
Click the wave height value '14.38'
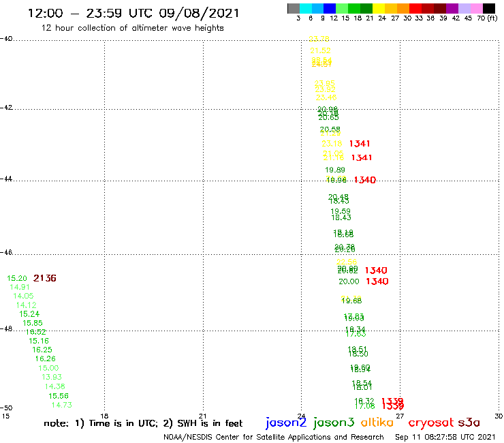[55, 386]
